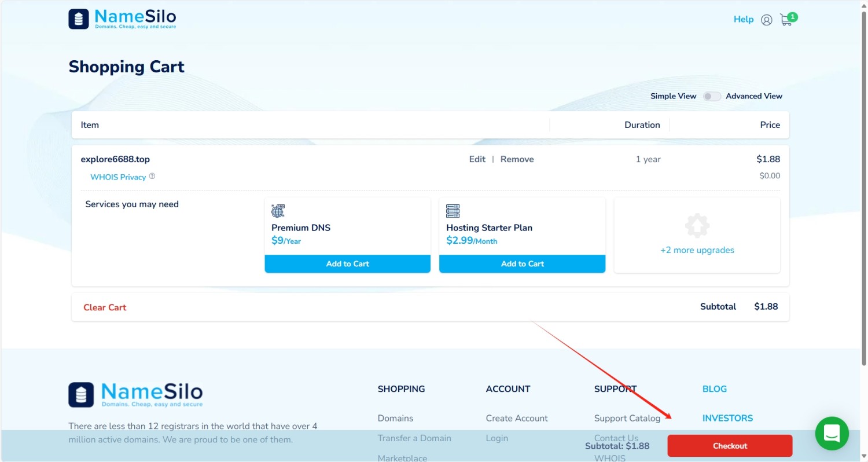Click the Premium DNS globe icon

point(278,211)
